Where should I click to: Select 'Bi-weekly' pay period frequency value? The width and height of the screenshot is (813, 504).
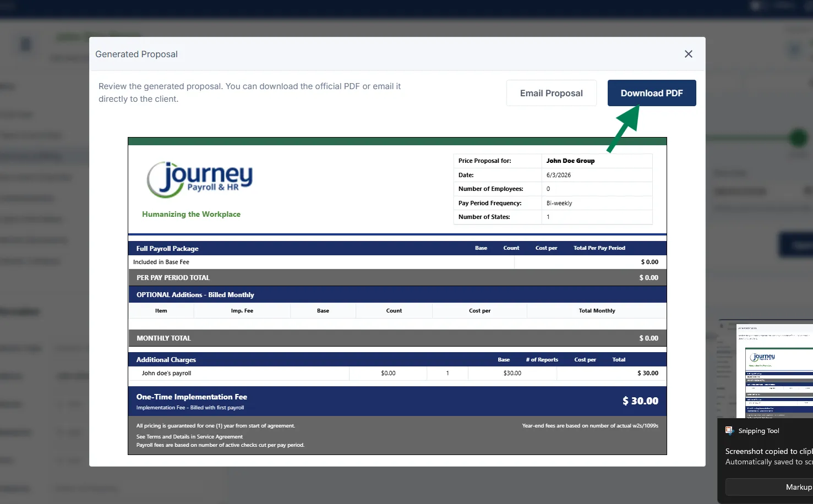pyautogui.click(x=559, y=203)
